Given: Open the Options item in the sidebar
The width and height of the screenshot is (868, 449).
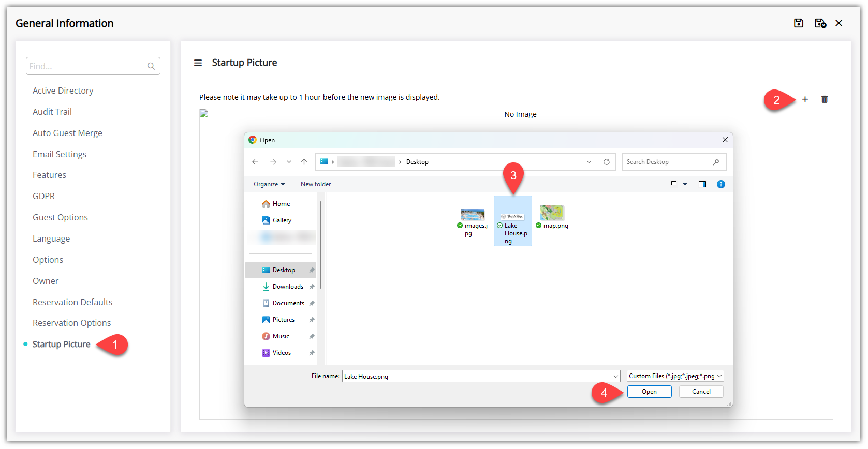Looking at the screenshot, I should 48,260.
